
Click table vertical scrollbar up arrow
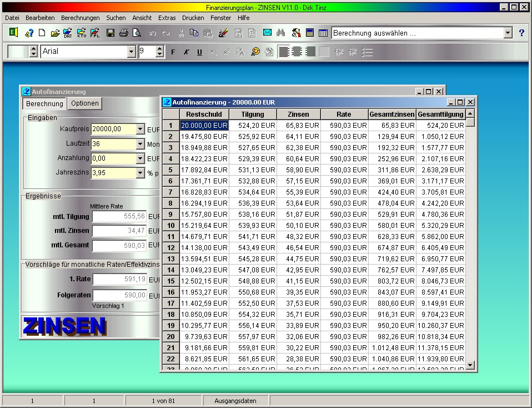470,113
